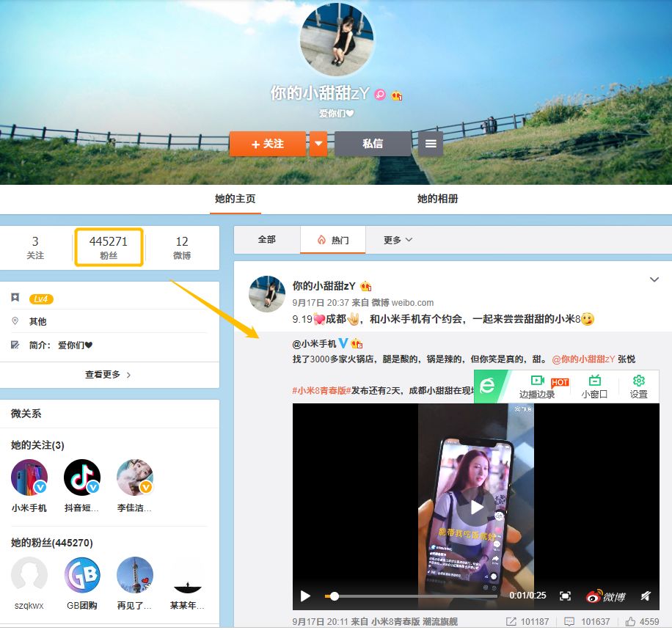Open the @小米手机 mention link
Screen dimensions: 672x630
click(x=314, y=344)
